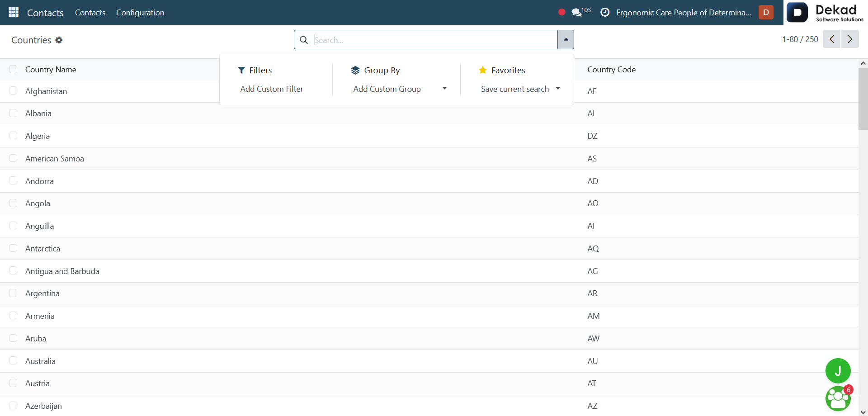Viewport: 868px width, 416px height.
Task: Click the search magnifier icon
Action: (304, 40)
